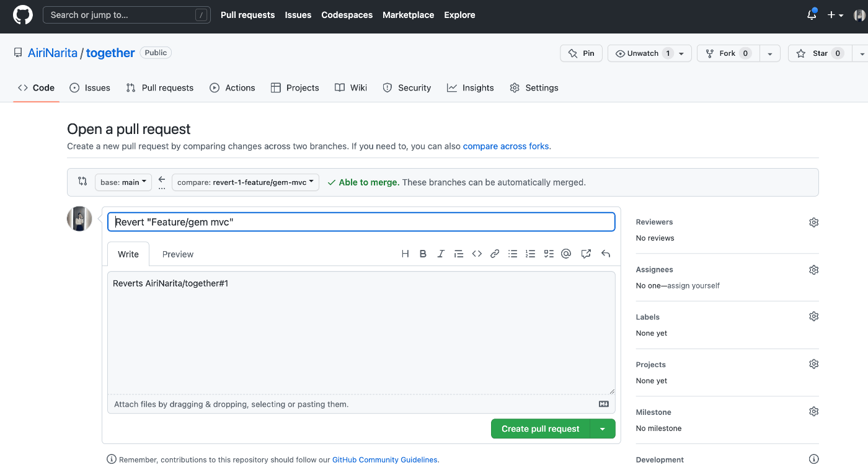Open the GitHub Community Guidelines link
Image resolution: width=868 pixels, height=467 pixels.
[x=385, y=460]
